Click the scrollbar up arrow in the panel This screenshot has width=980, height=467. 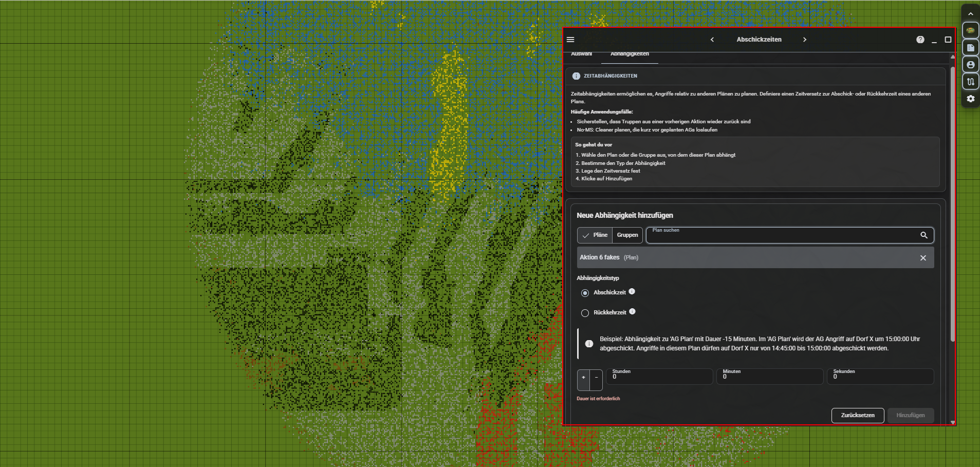[x=953, y=57]
